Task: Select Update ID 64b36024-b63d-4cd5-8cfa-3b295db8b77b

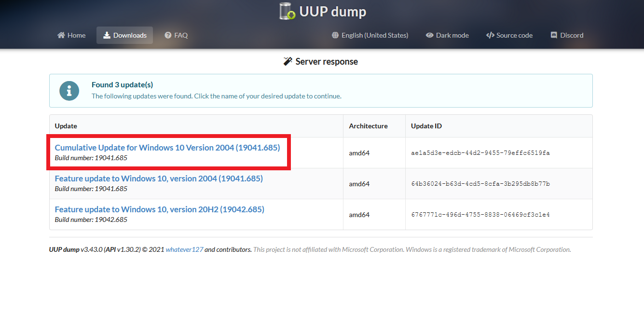Action: [x=480, y=184]
